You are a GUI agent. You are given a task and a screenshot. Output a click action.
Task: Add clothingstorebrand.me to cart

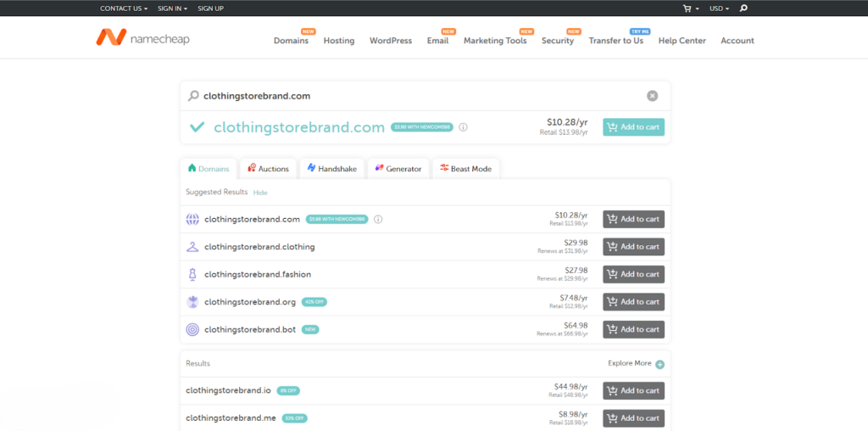pos(634,418)
